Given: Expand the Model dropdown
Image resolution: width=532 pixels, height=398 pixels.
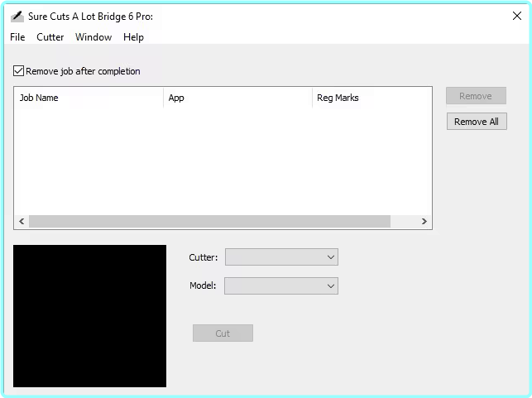Looking at the screenshot, I should click(x=281, y=286).
